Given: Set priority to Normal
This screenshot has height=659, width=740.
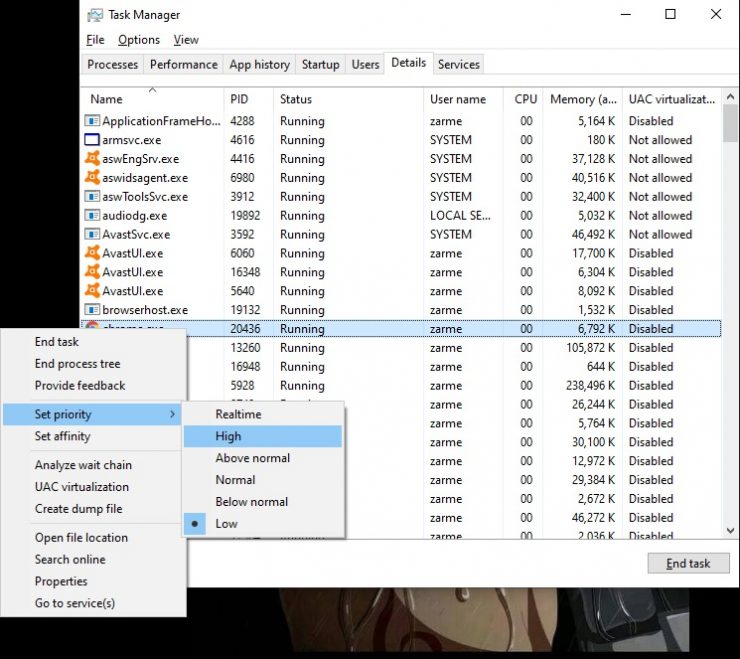Looking at the screenshot, I should (263, 480).
